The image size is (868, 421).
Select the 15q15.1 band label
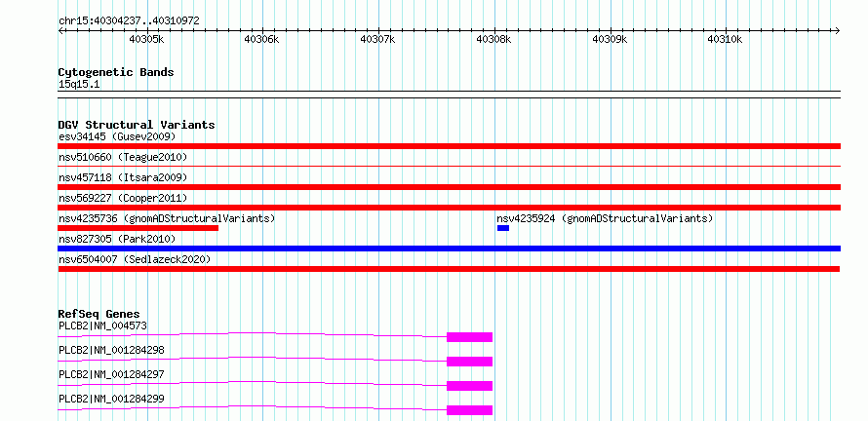[x=79, y=85]
